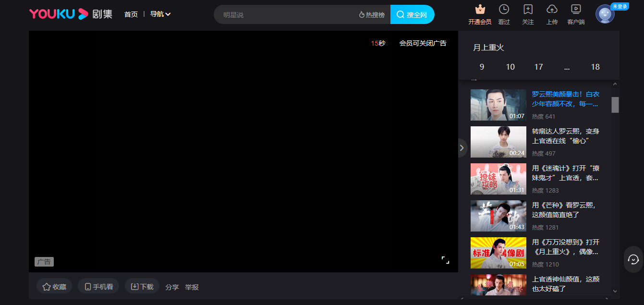Go to 首页 home link
The height and width of the screenshot is (305, 644).
[x=131, y=14]
